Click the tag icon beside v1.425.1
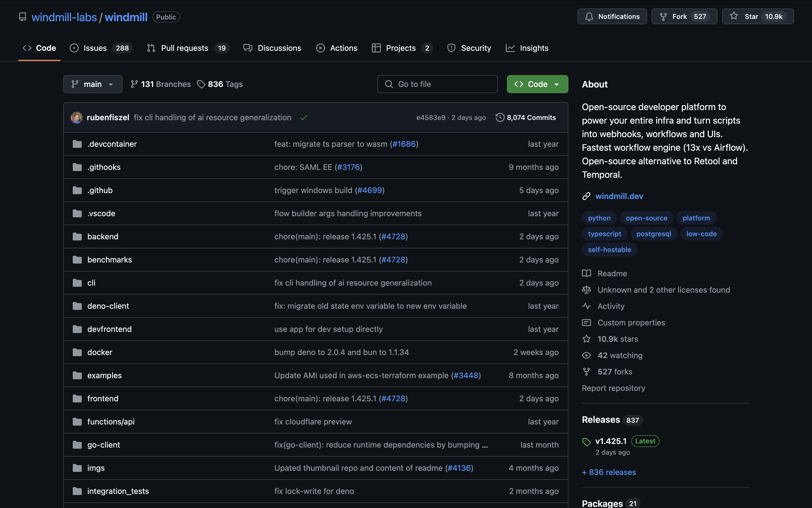The width and height of the screenshot is (812, 508). 586,442
